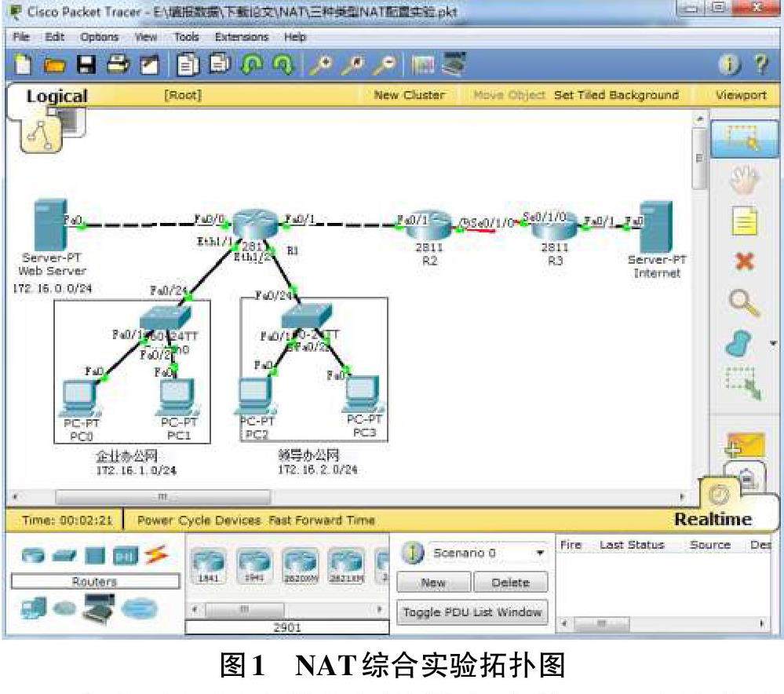Choose the Select tool in right panel
The image size is (784, 694).
pos(745,139)
